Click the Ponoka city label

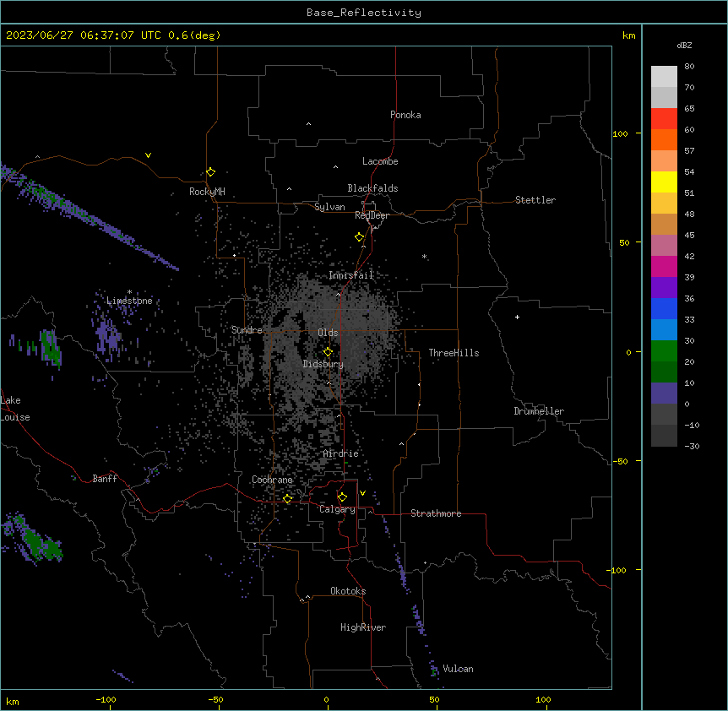click(x=405, y=115)
